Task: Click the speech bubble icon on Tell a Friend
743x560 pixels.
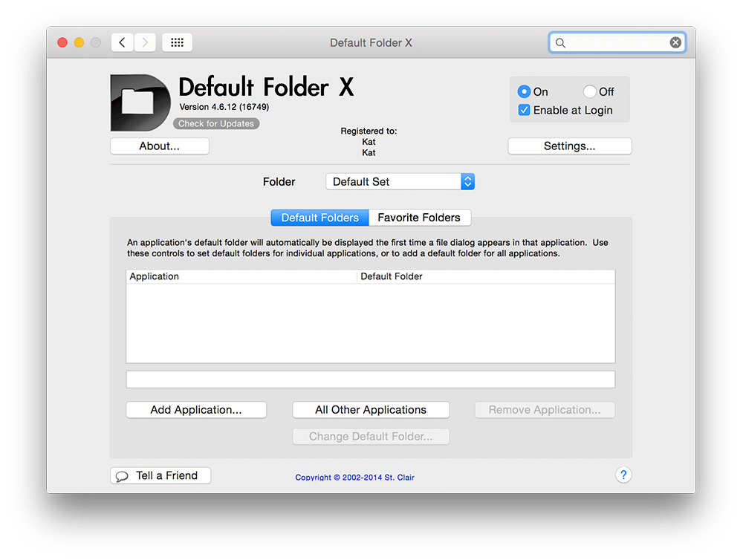Action: point(122,476)
